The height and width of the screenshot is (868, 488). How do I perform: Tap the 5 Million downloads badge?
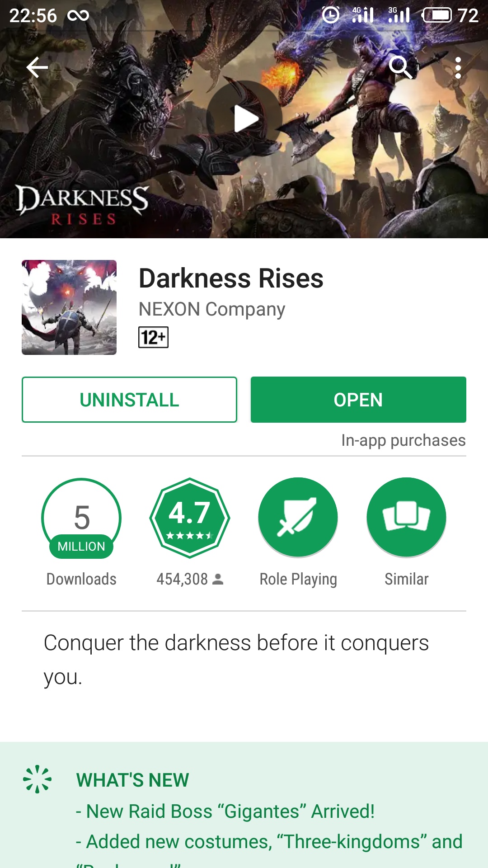(x=81, y=518)
